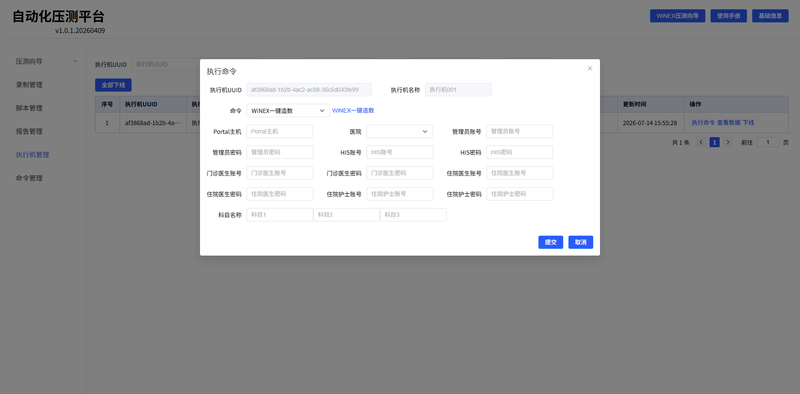Viewport: 800px width, 394px height.
Task: Click the 自动化压测平台 title
Action: tap(58, 16)
